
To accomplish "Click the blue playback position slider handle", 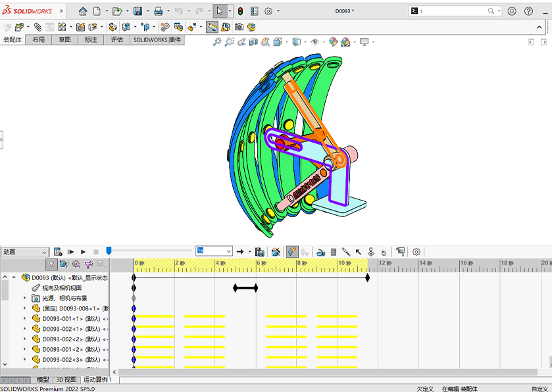I will (109, 251).
